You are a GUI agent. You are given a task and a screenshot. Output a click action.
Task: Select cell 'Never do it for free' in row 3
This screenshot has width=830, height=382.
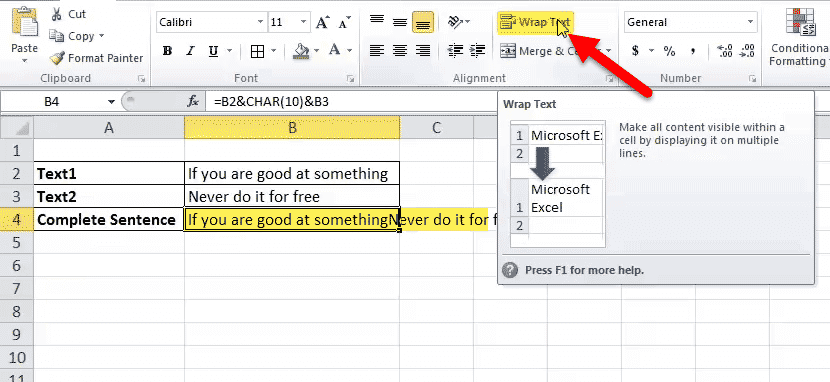click(292, 197)
